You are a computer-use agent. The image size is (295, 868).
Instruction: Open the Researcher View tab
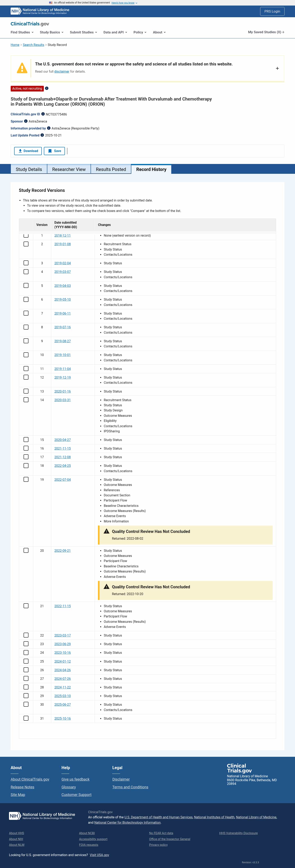pos(69,169)
